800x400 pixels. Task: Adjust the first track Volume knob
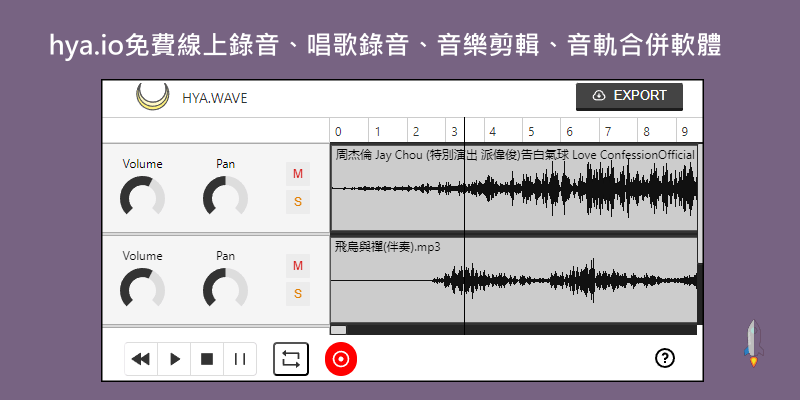point(142,196)
